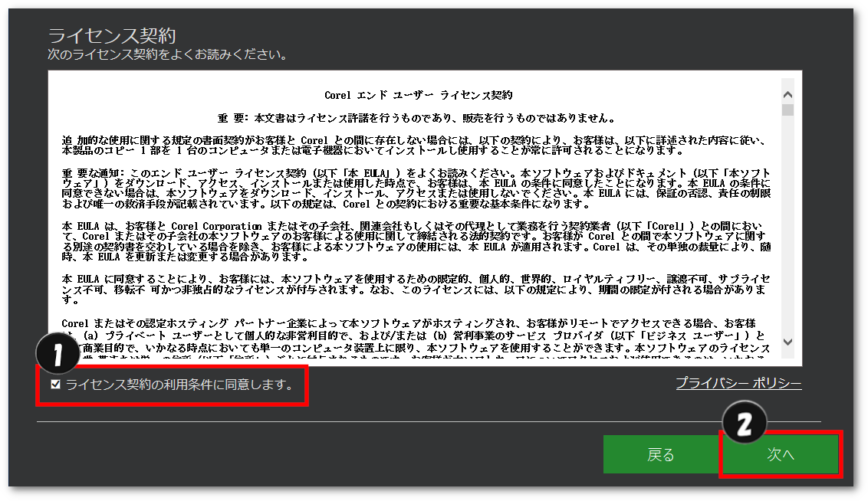Click the 次へ (Next) button
Image resolution: width=868 pixels, height=501 pixels.
point(781,454)
